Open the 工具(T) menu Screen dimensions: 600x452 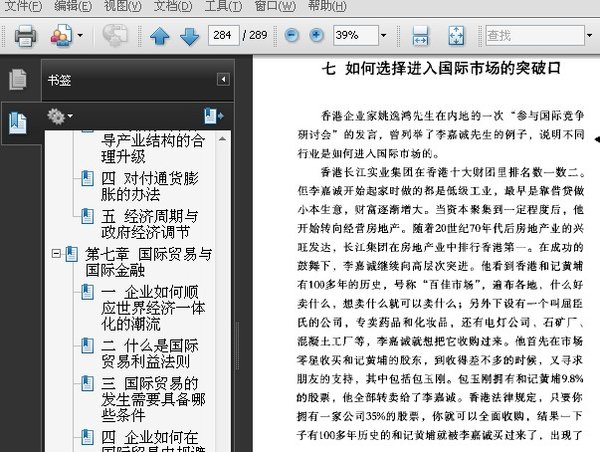(x=223, y=6)
